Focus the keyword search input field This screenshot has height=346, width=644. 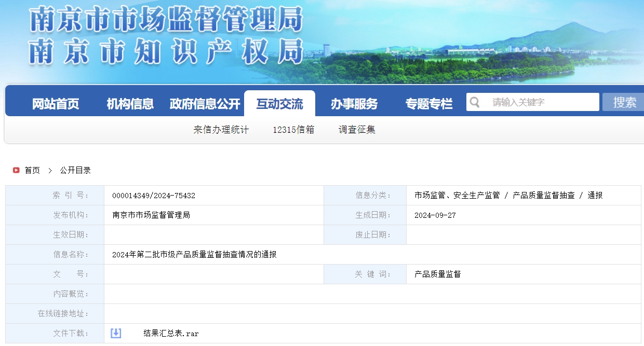coord(533,102)
